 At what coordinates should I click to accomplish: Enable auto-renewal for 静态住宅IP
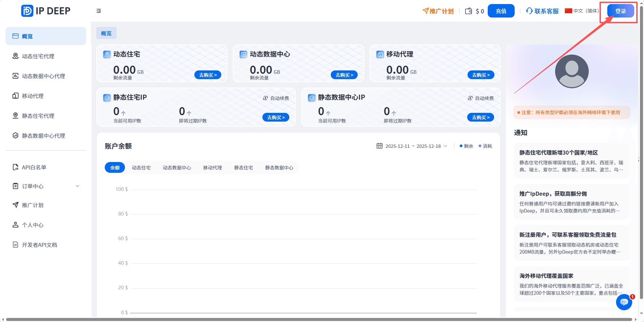tap(276, 98)
